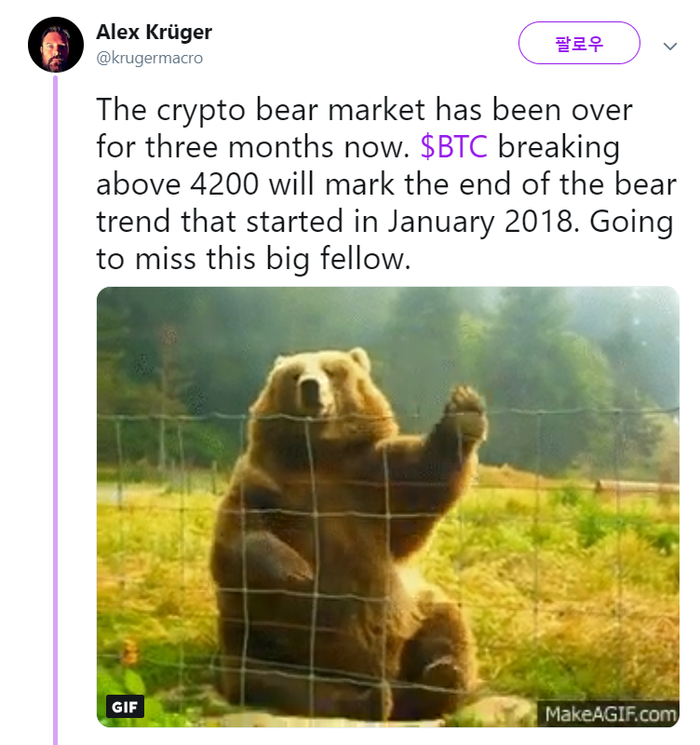This screenshot has height=745, width=700.
Task: Click "January 2018" in the tweet text
Action: pyautogui.click(x=480, y=221)
